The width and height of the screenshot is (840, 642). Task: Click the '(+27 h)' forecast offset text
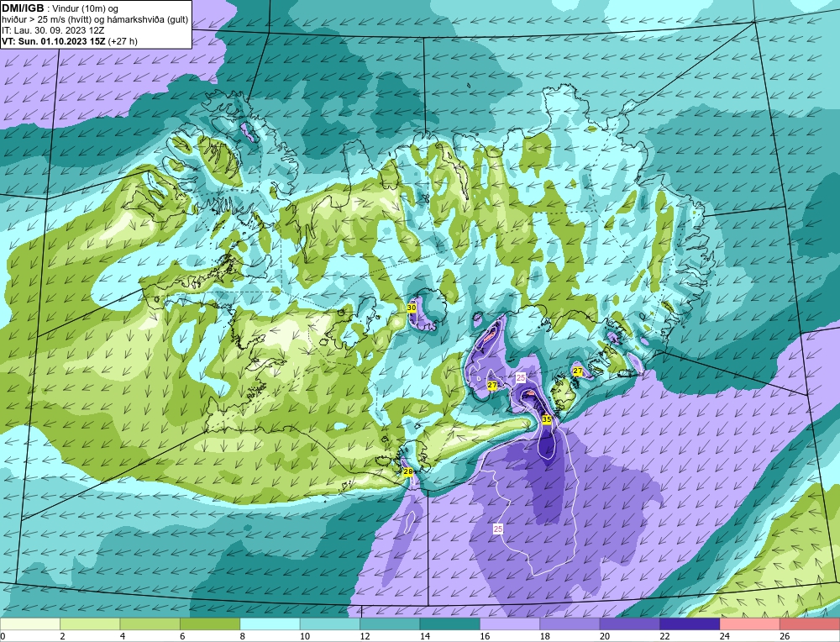click(x=123, y=41)
